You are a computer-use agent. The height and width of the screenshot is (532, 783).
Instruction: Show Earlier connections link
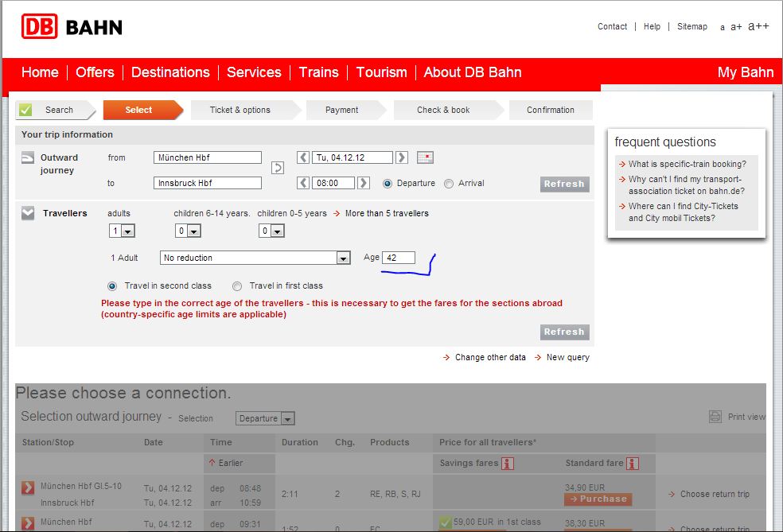[230, 463]
